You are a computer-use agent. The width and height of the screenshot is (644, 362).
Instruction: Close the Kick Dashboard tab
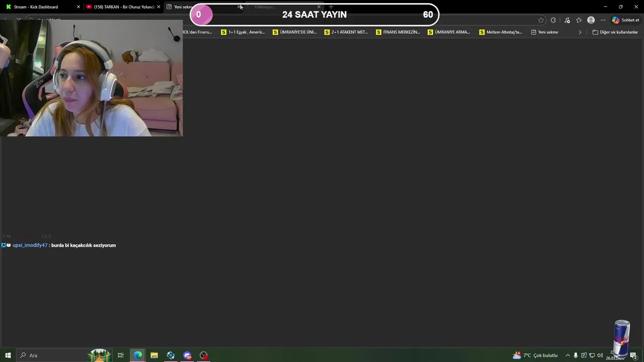point(78,7)
